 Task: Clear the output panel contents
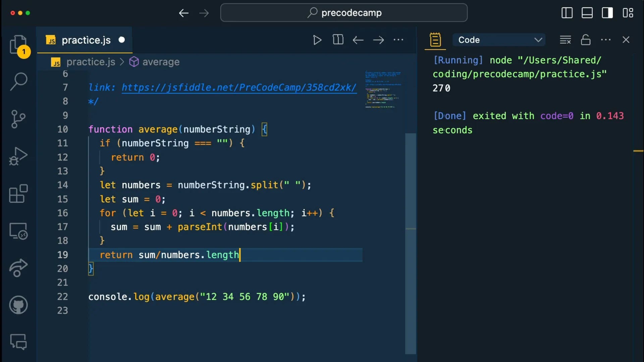point(565,40)
